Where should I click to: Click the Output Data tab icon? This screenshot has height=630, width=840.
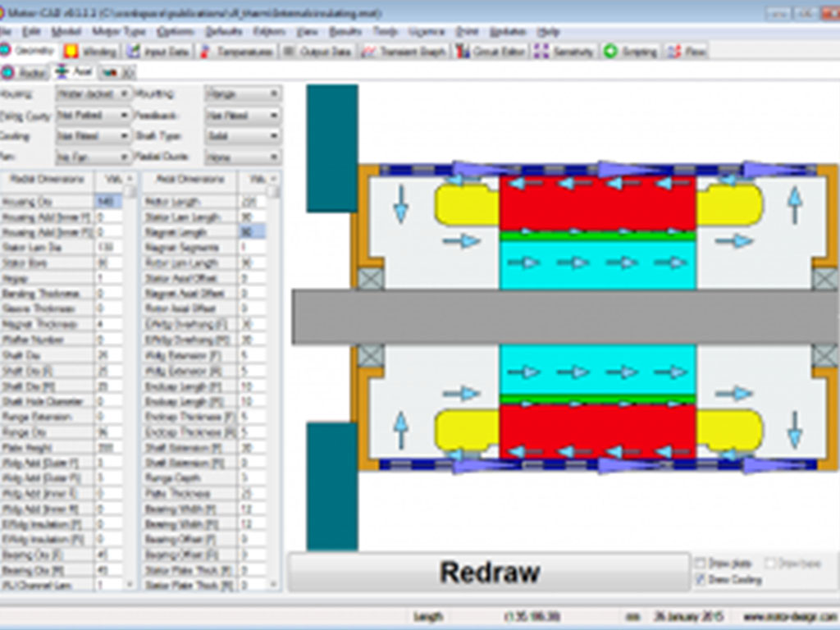289,52
